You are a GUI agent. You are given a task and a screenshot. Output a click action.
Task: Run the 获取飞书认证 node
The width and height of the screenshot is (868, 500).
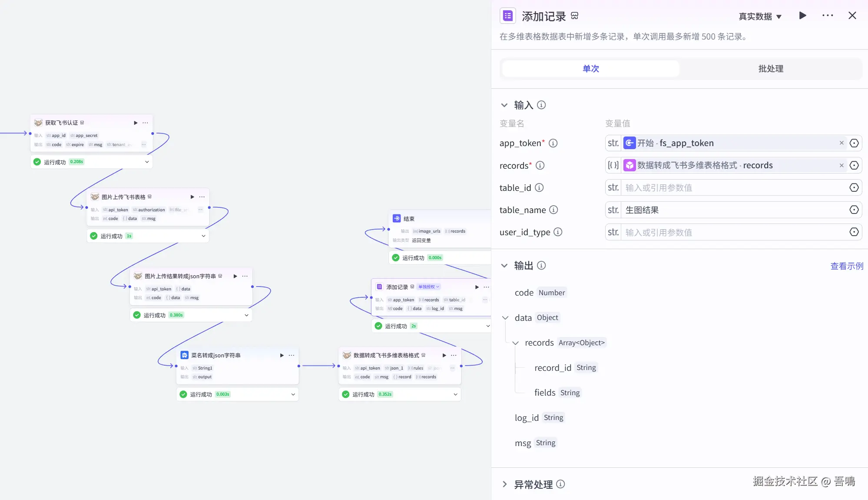coord(136,123)
